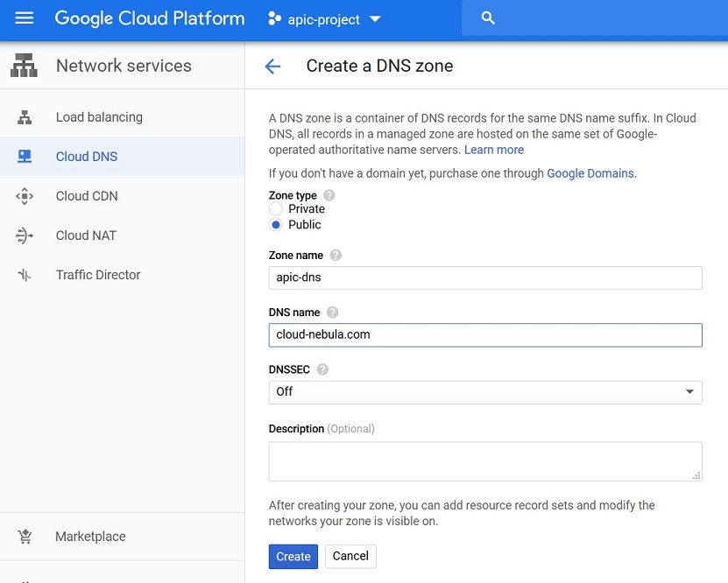Open Load balancing in sidebar
This screenshot has height=583, width=728.
(122, 117)
